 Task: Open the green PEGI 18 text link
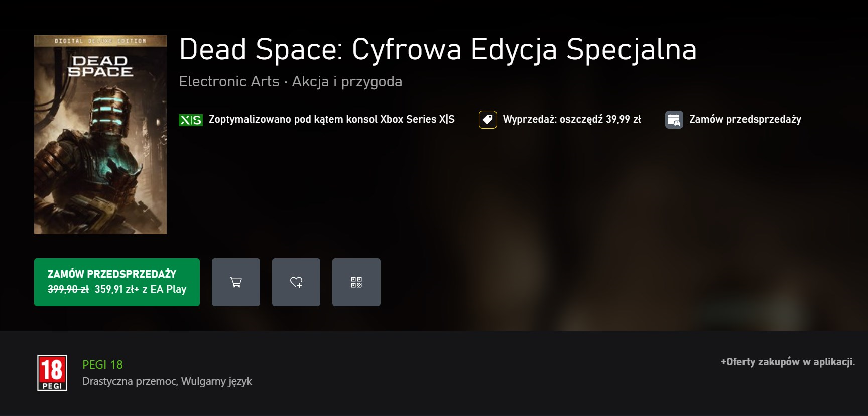[x=102, y=365]
